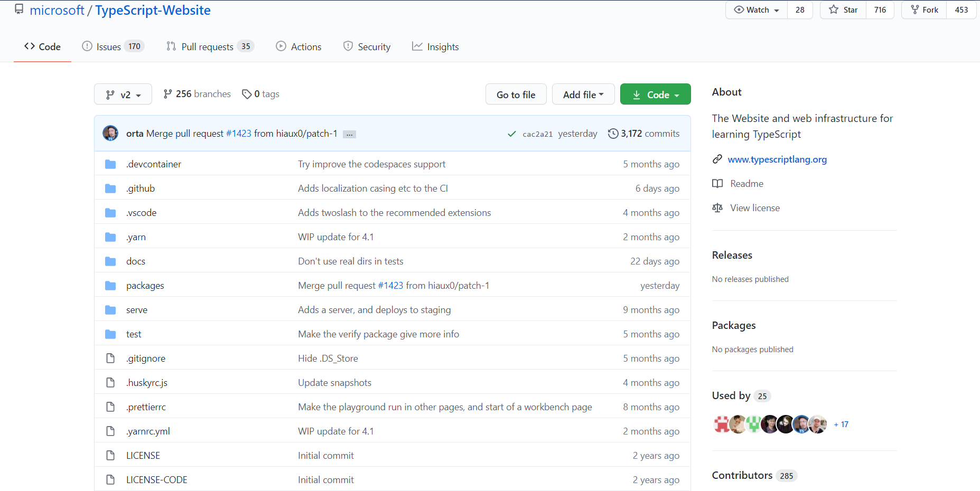This screenshot has width=980, height=491.
Task: Switch to the Code tab
Action: [42, 46]
